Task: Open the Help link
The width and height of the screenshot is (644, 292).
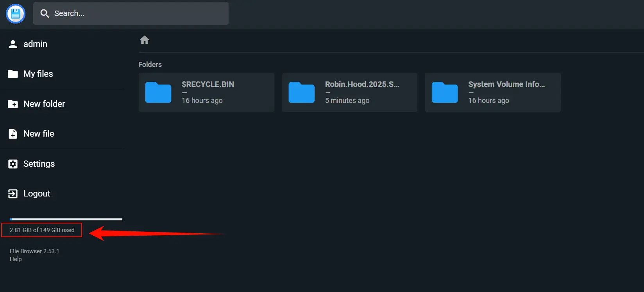Action: (x=16, y=259)
